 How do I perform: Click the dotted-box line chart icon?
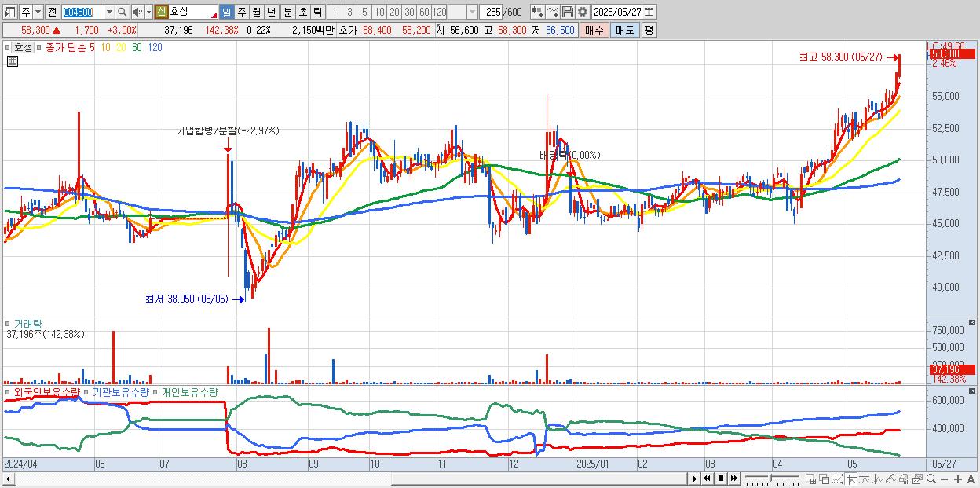837,479
